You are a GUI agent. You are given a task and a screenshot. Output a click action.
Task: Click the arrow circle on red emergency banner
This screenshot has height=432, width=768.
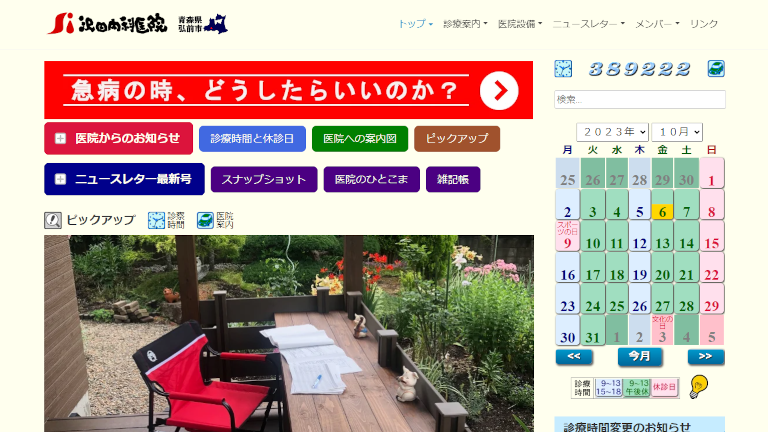pos(499,91)
